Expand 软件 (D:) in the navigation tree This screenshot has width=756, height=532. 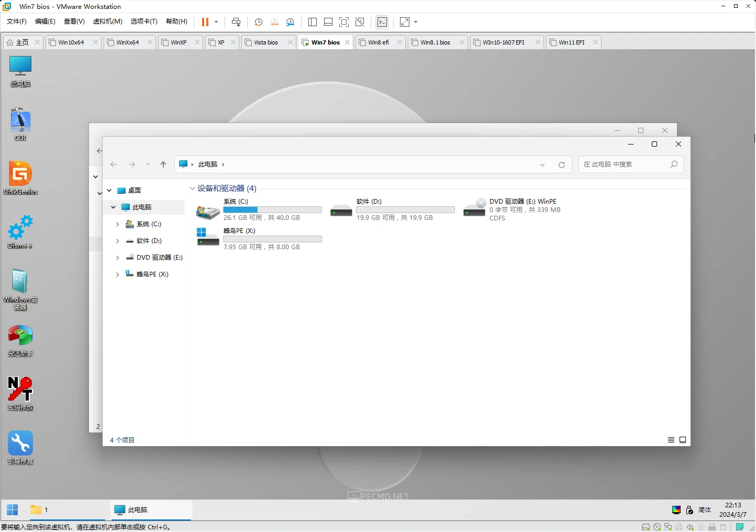pos(117,241)
